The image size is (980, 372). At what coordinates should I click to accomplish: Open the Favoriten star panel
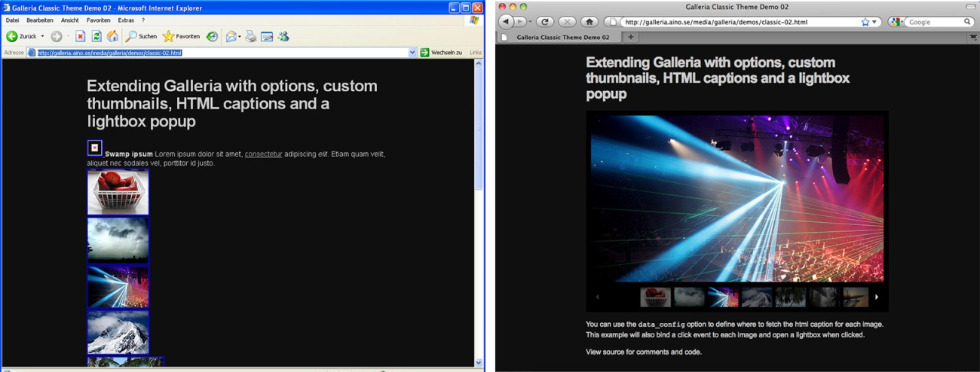tap(181, 36)
